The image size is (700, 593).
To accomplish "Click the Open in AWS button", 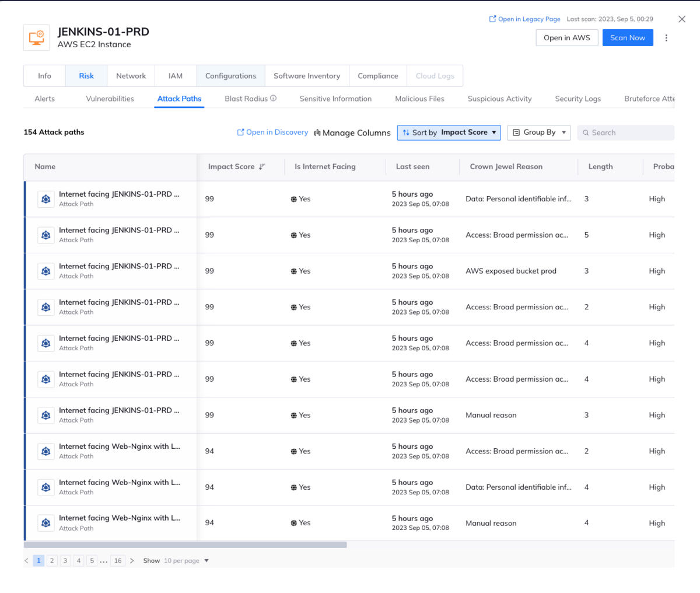I will point(567,38).
